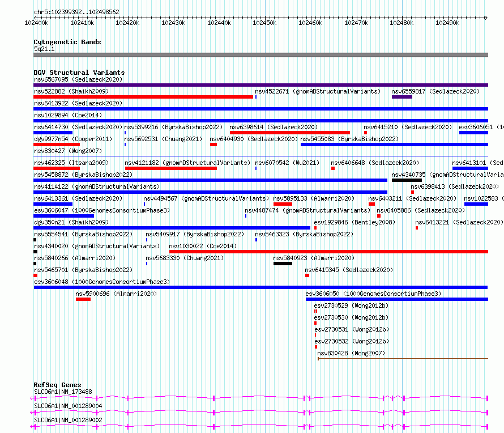Open nsv5465701 (ByrskaBishop2022) label

tap(83, 270)
